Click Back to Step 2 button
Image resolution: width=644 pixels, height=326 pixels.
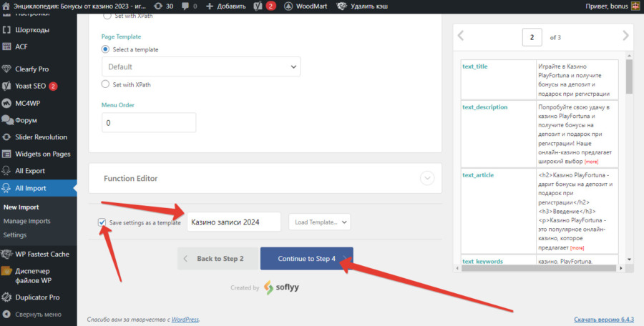(218, 258)
